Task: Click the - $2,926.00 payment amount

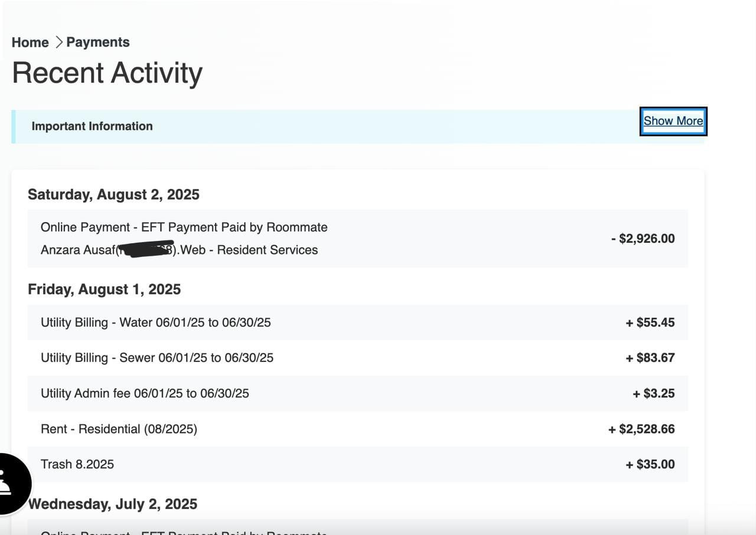Action: pos(643,239)
